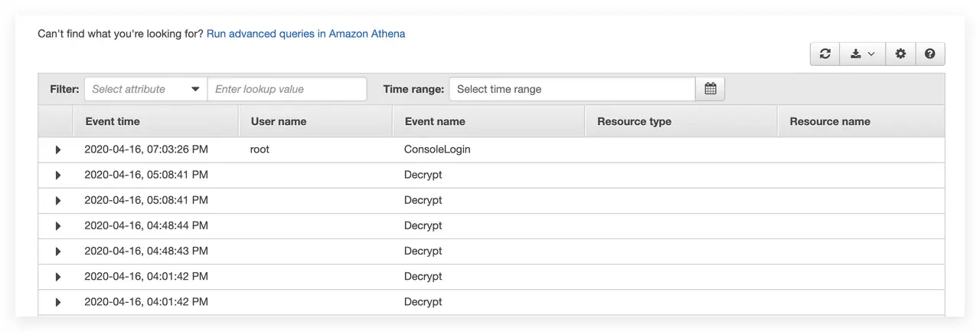This screenshot has width=980, height=332.
Task: Click the Resource name column header
Action: click(830, 121)
